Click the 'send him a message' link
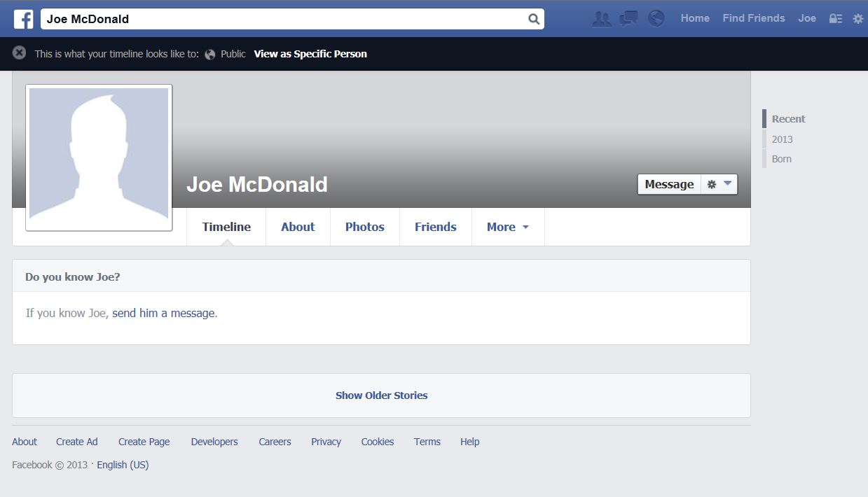This screenshot has height=497, width=868. click(165, 313)
